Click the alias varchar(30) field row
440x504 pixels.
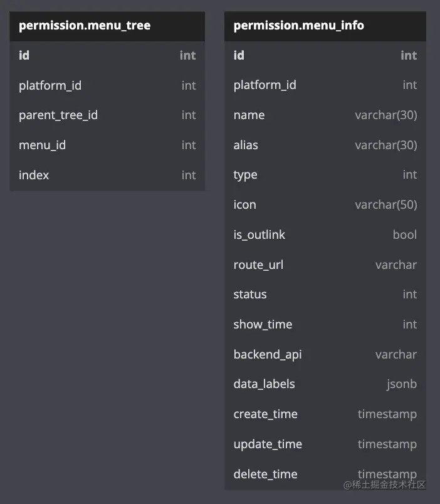pyautogui.click(x=325, y=145)
